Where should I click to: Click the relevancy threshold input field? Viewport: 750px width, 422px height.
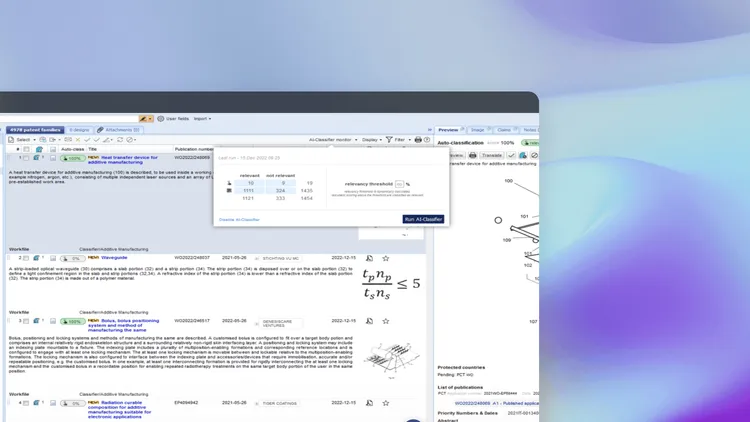coord(399,184)
